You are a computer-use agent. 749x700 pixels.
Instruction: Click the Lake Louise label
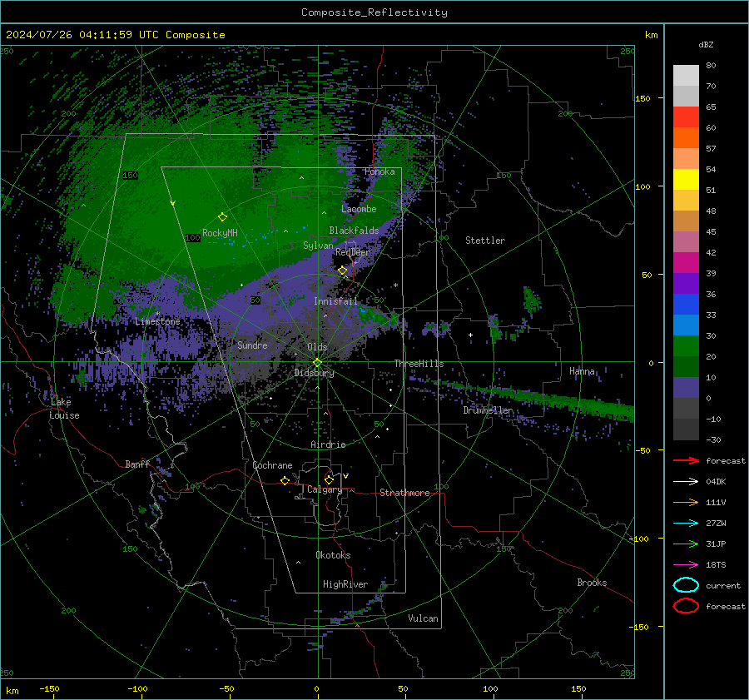point(65,409)
